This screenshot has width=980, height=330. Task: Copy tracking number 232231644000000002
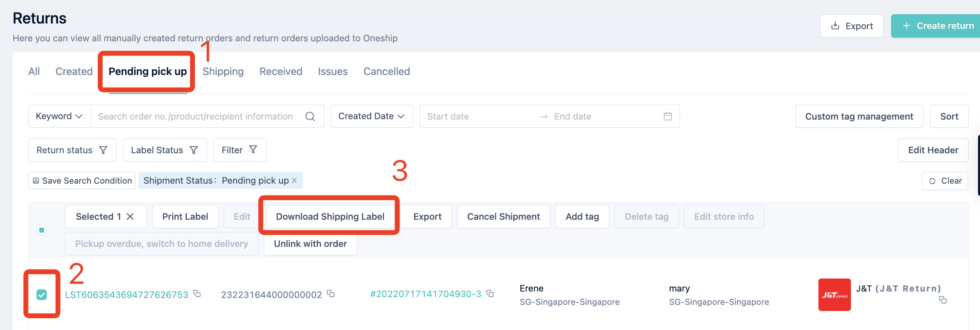331,294
